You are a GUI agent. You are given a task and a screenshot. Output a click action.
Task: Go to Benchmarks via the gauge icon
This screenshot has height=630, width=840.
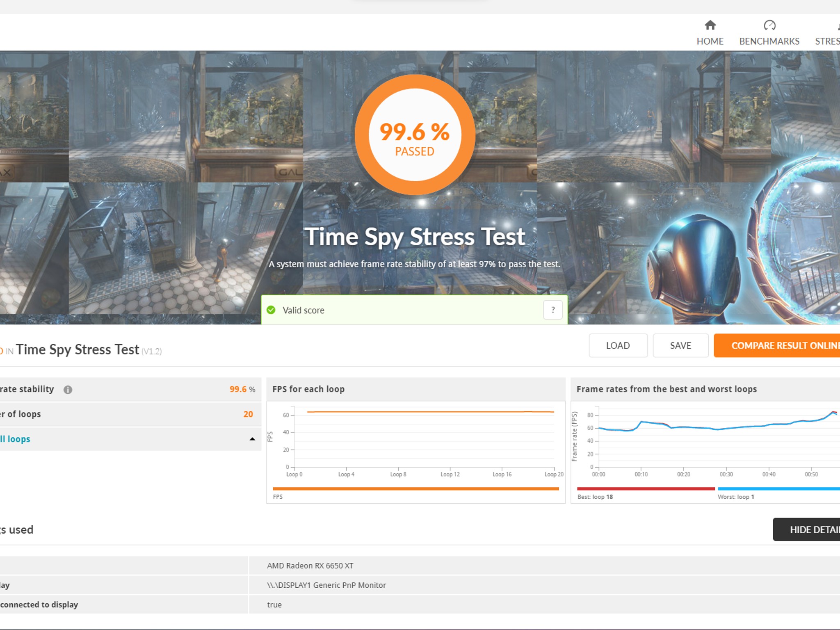[x=769, y=25]
